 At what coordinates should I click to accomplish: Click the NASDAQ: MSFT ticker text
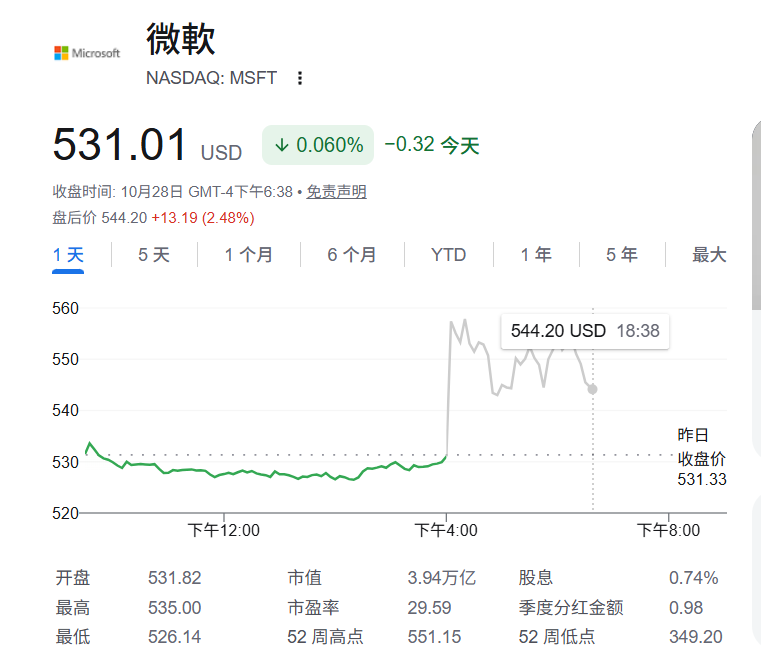pos(212,78)
